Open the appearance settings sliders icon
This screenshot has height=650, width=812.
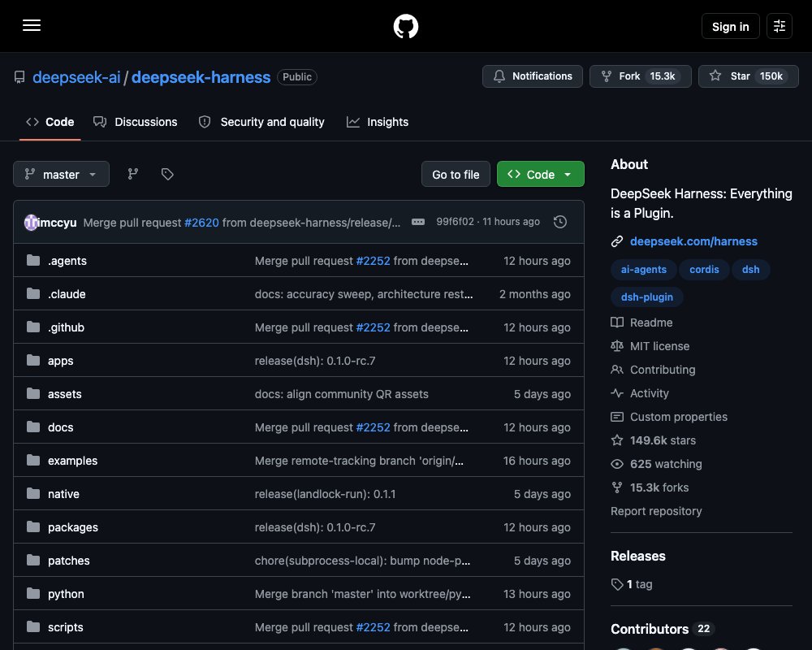(x=779, y=26)
